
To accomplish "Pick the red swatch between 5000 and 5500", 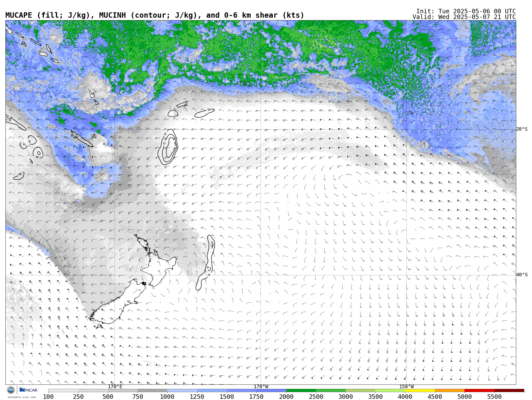I will [x=479, y=391].
